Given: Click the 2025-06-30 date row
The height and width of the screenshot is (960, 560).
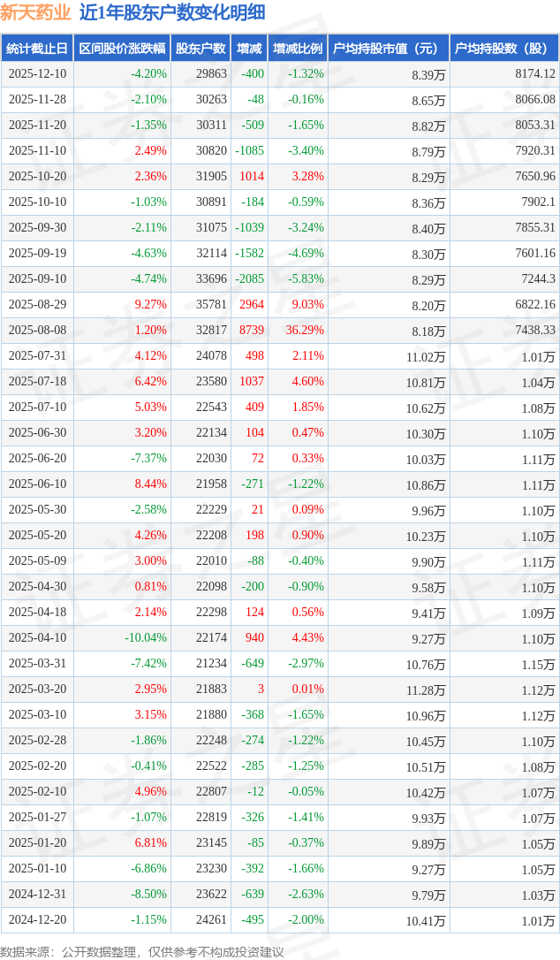Looking at the screenshot, I should [36, 433].
